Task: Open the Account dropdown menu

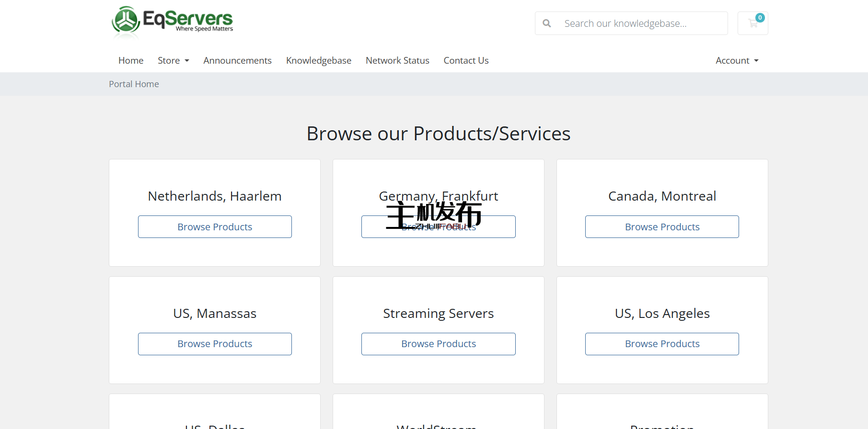Action: (737, 60)
